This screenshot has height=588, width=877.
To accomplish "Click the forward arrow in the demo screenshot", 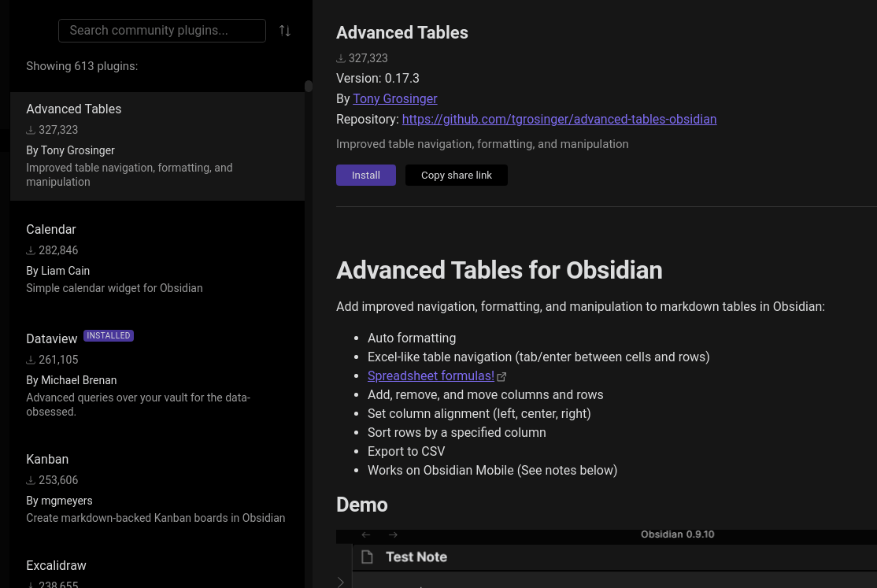I will 393,534.
